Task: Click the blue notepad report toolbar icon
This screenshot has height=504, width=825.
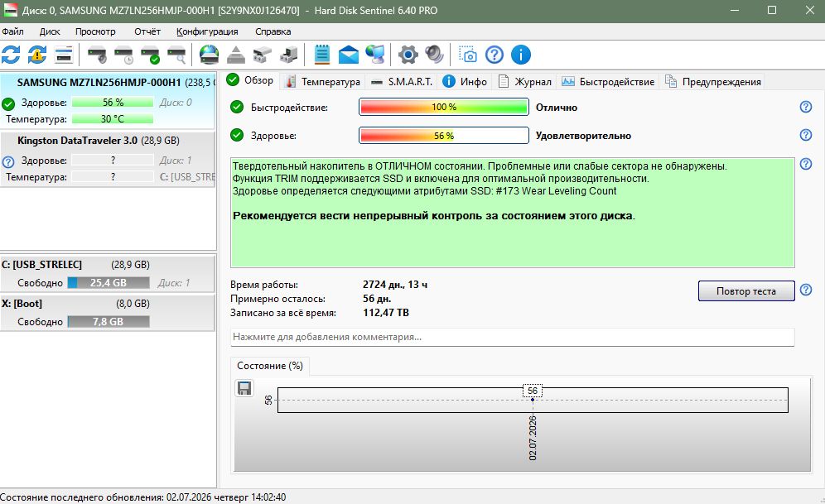Action: tap(321, 55)
